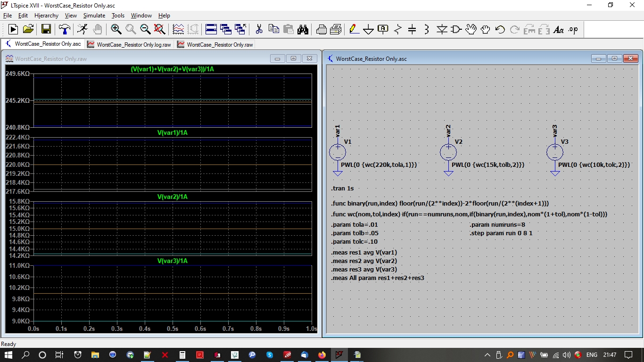Add a SPICE directive with .op icon

pos(573,30)
